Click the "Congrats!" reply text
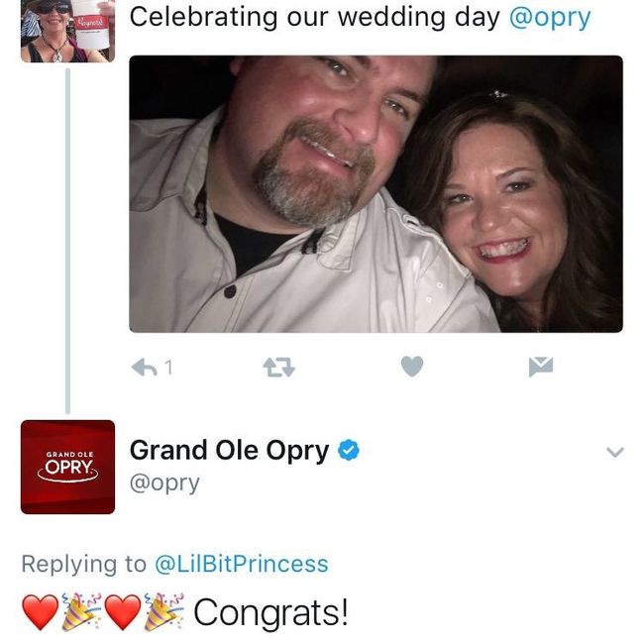This screenshot has height=644, width=644. pos(270,612)
